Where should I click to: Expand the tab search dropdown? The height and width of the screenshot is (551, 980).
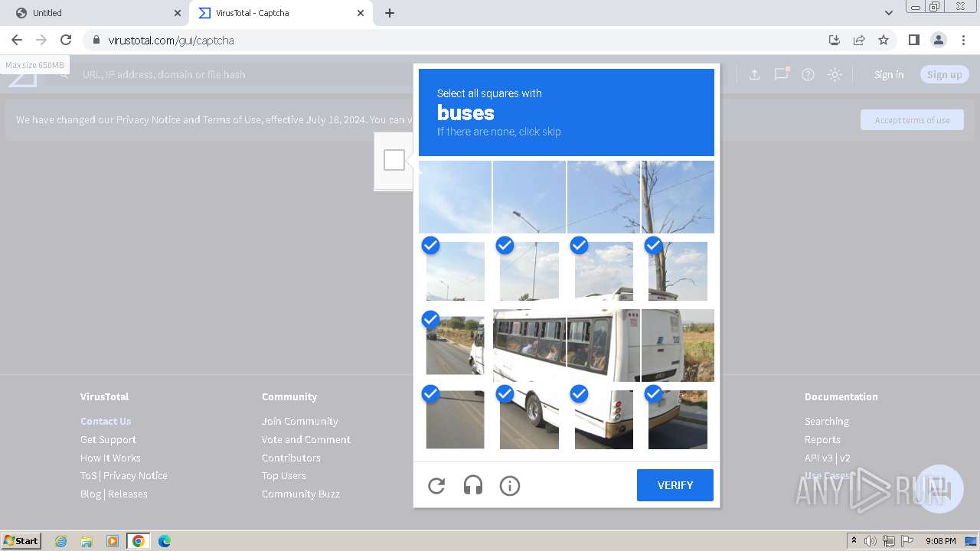pos(889,13)
